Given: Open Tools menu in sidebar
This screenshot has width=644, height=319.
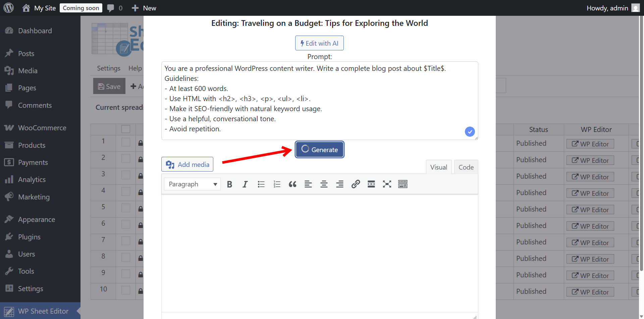Looking at the screenshot, I should coord(40,271).
